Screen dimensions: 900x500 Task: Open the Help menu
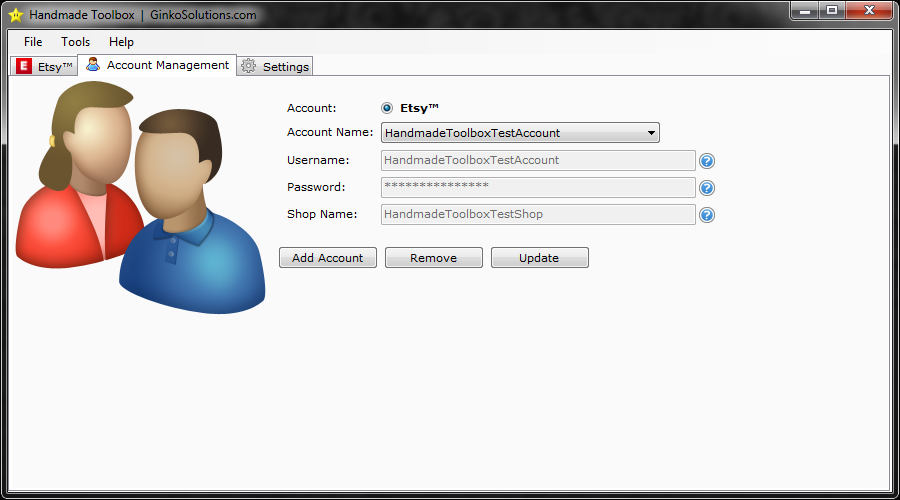[121, 42]
